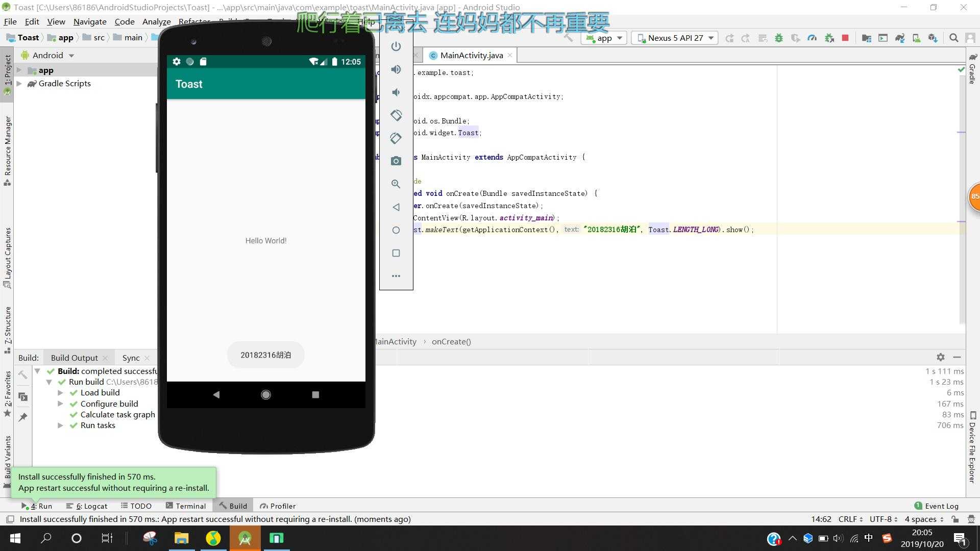Open the Event Log
The image size is (980, 551).
(936, 506)
